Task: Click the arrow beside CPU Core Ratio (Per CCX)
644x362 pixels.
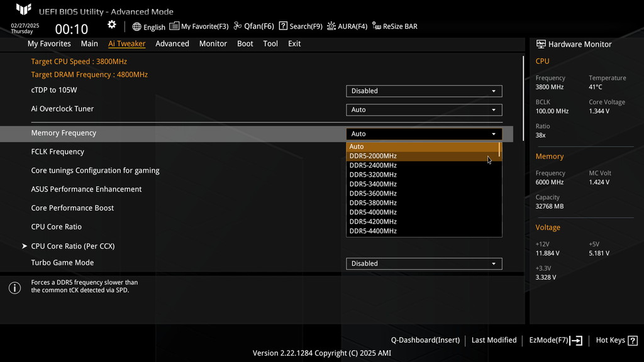Action: [x=25, y=246]
